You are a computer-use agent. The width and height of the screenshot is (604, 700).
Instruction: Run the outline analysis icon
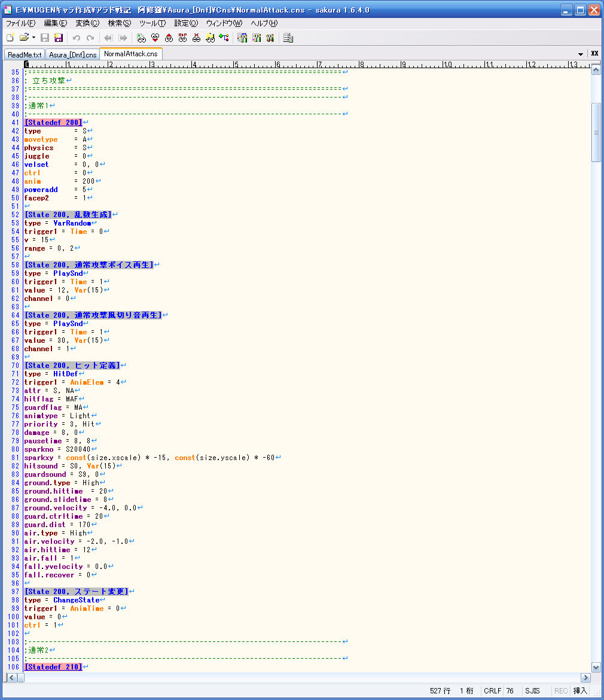224,38
